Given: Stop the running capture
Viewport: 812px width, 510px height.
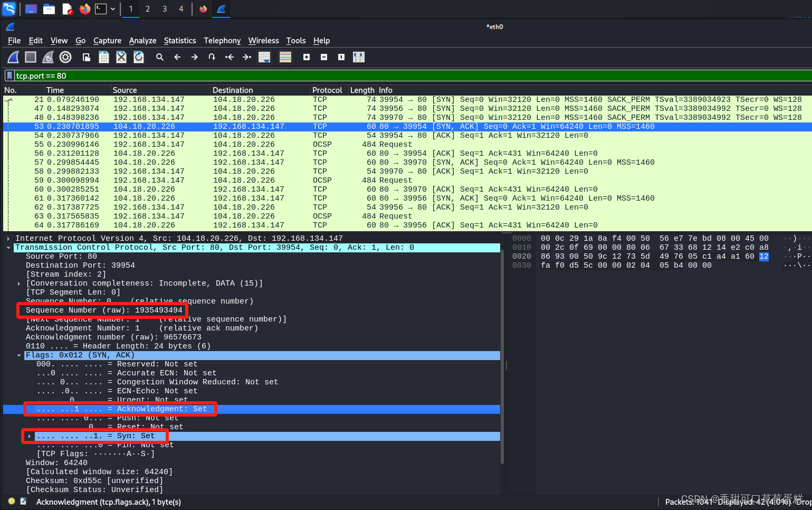Looking at the screenshot, I should (30, 57).
